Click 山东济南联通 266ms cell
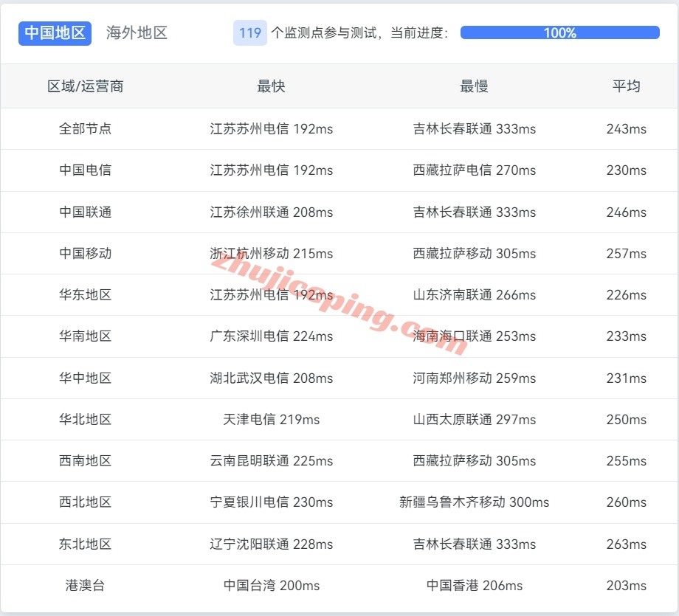The image size is (679, 616). click(x=474, y=295)
